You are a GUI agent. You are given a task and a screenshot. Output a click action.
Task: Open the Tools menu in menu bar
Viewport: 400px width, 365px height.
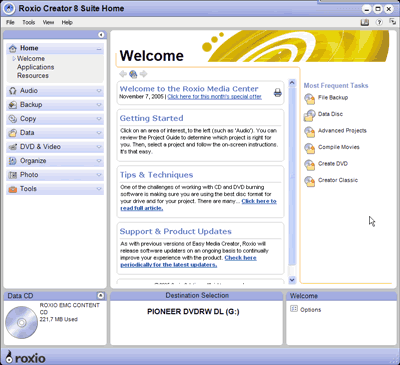pos(29,22)
